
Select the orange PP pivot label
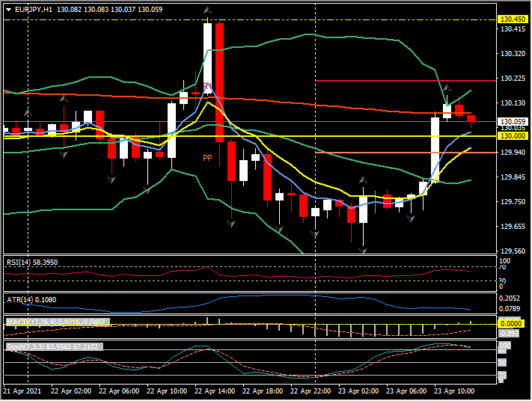(x=207, y=158)
